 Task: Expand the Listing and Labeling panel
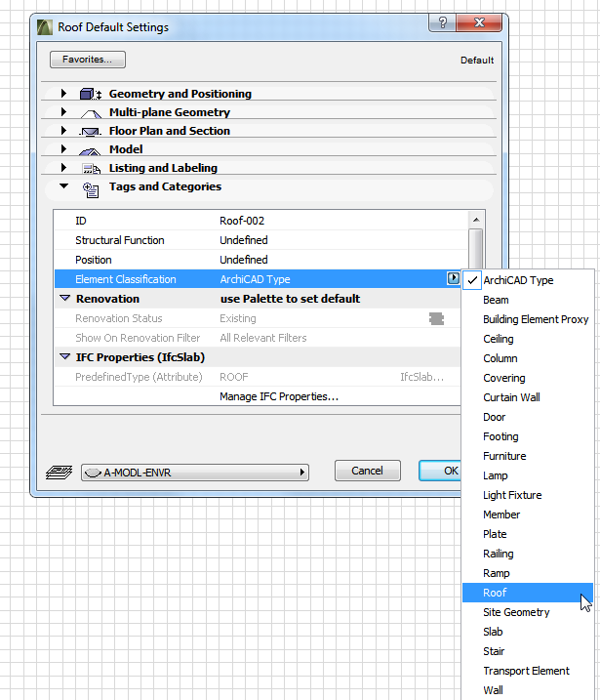63,167
